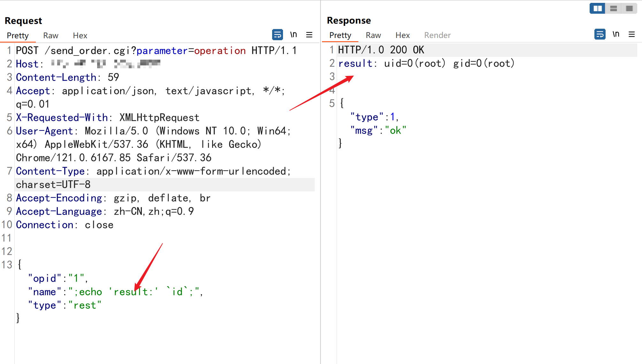Click the HTTP/1.0 200 OK response line

[x=381, y=50]
